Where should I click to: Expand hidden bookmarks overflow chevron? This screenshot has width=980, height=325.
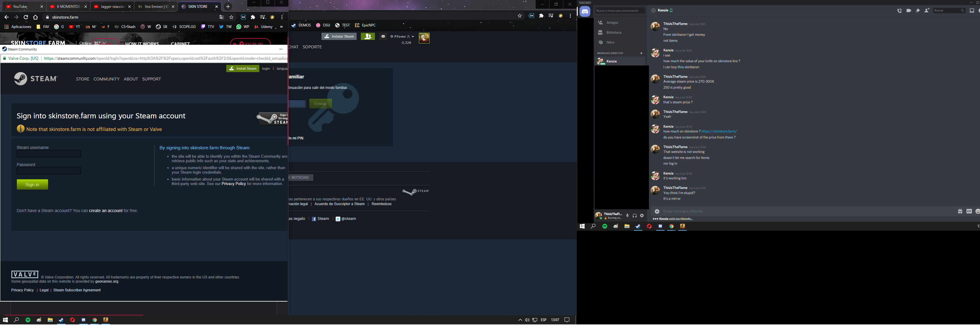(x=282, y=27)
